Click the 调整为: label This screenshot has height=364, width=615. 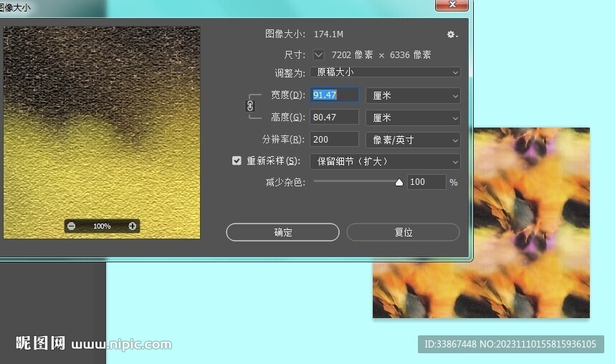point(290,73)
